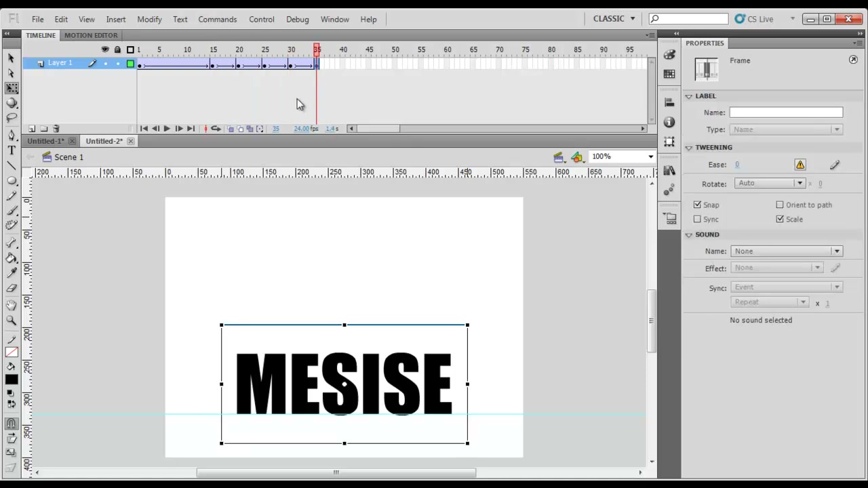Click the black fill color swatch
Image resolution: width=868 pixels, height=488 pixels.
click(12, 380)
